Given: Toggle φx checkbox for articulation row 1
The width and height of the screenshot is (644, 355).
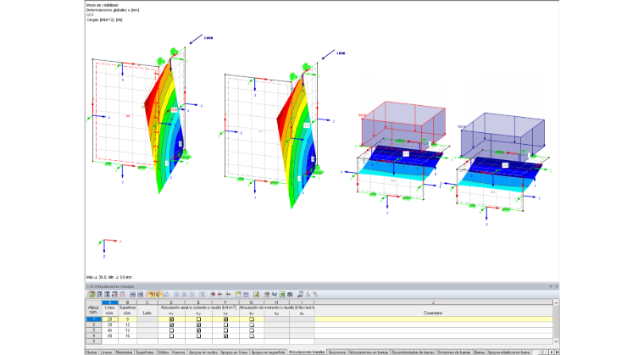Looking at the screenshot, I should pyautogui.click(x=252, y=319).
